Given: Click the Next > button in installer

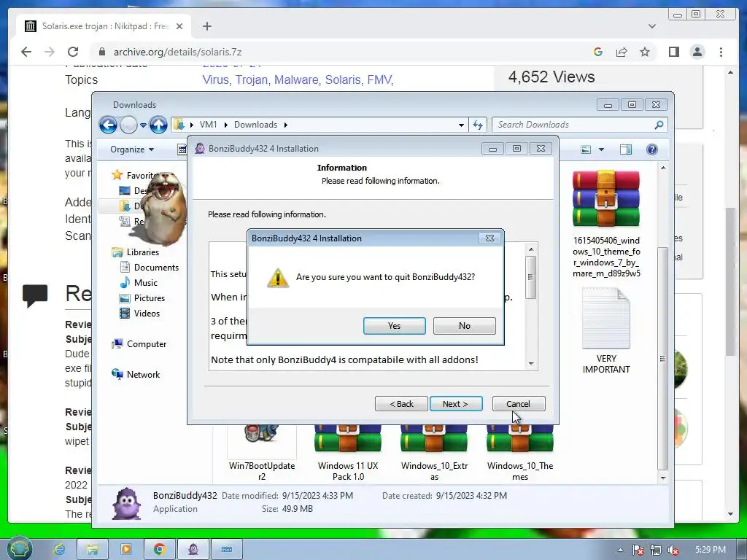Looking at the screenshot, I should click(455, 404).
